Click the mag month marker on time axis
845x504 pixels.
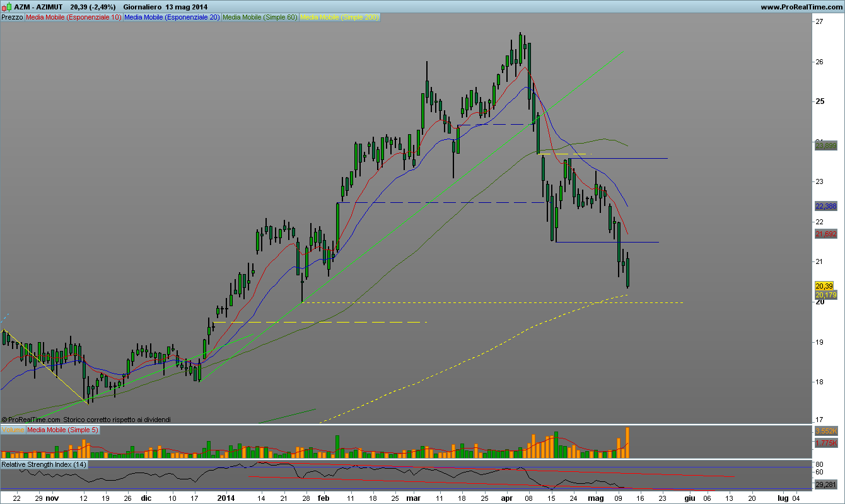tap(596, 497)
